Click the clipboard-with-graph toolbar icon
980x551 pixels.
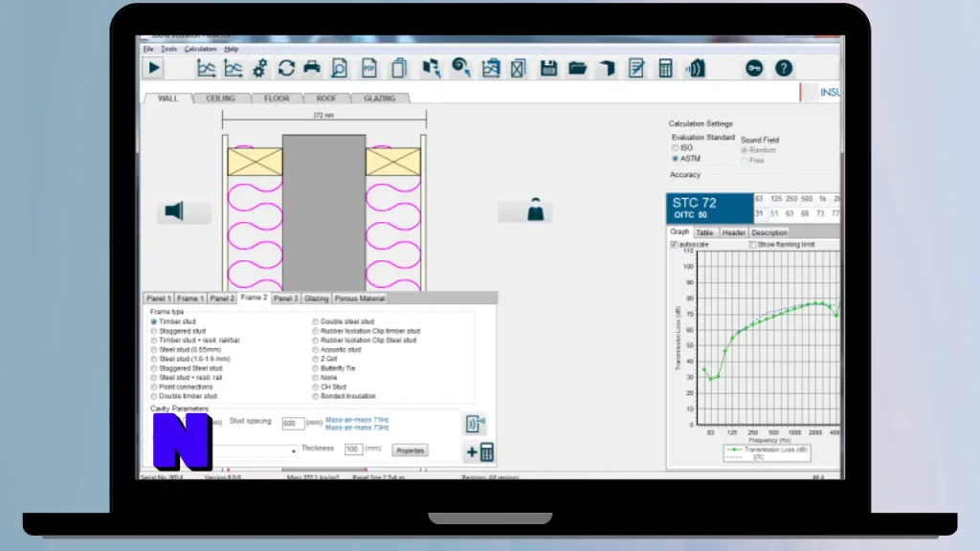(491, 68)
